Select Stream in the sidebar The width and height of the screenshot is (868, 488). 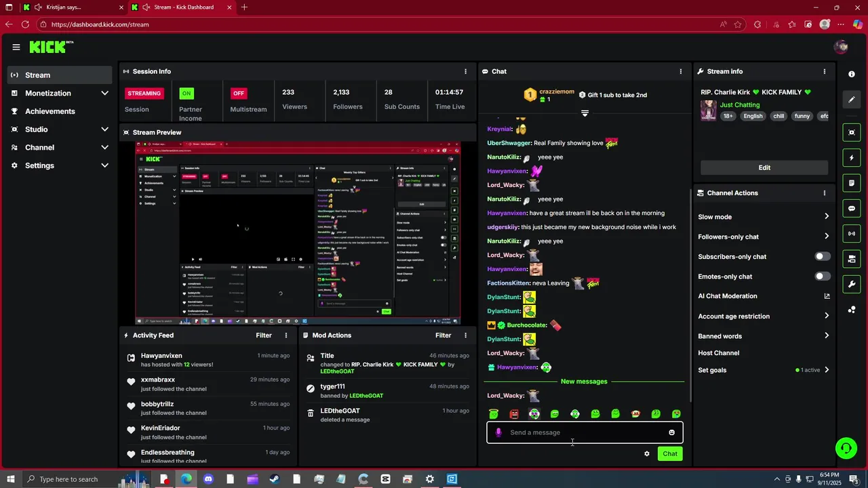pos(60,75)
